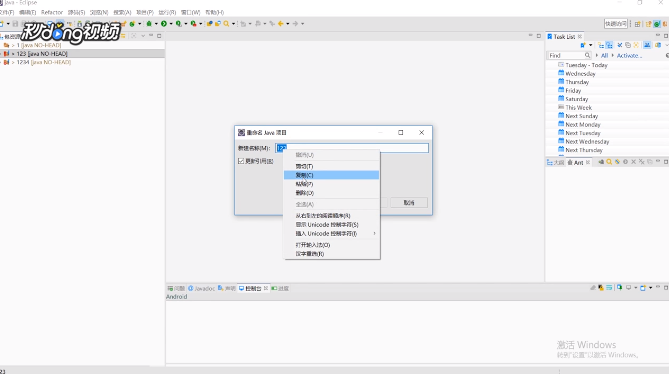The image size is (669, 374).
Task: Open the External Tools dropdown arrow
Action: pos(201,24)
